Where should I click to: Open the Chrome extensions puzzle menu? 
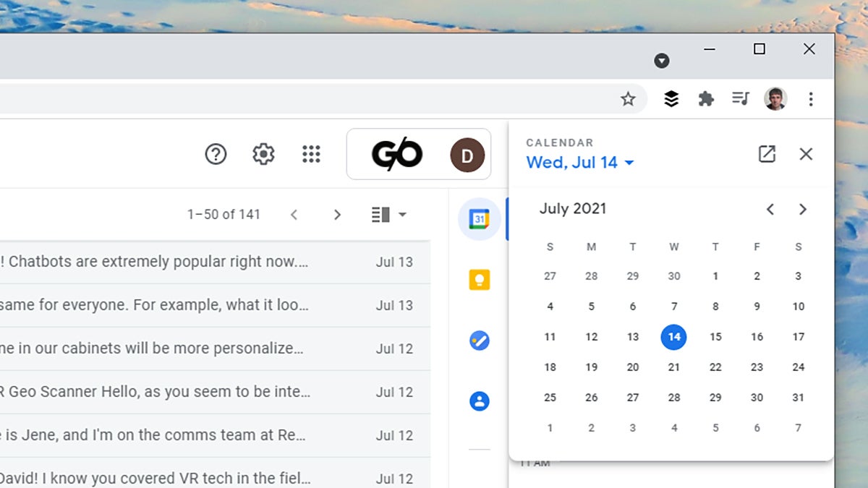[705, 98]
